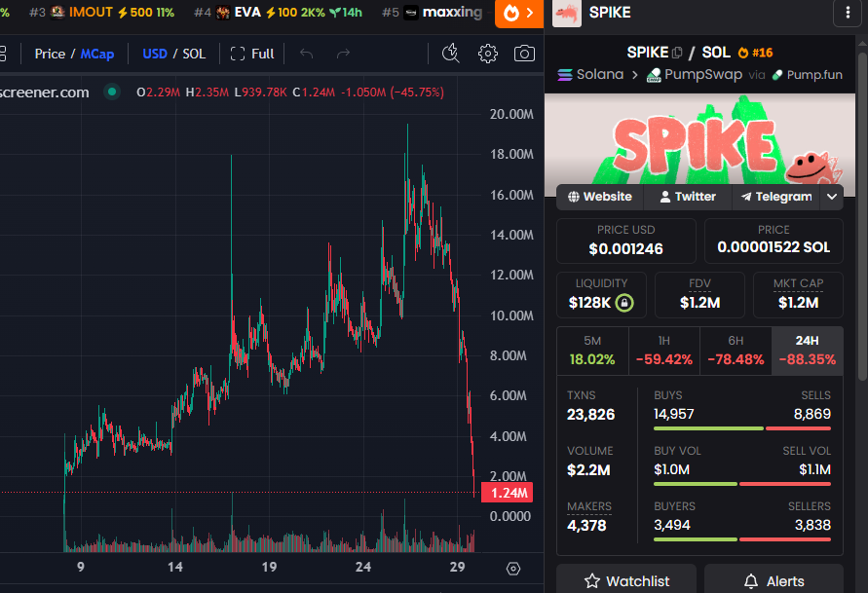Enter Full screen chart mode
868x593 pixels.
[x=252, y=54]
